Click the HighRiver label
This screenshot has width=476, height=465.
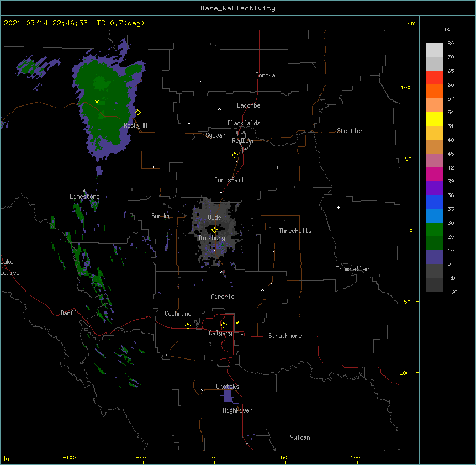(237, 410)
